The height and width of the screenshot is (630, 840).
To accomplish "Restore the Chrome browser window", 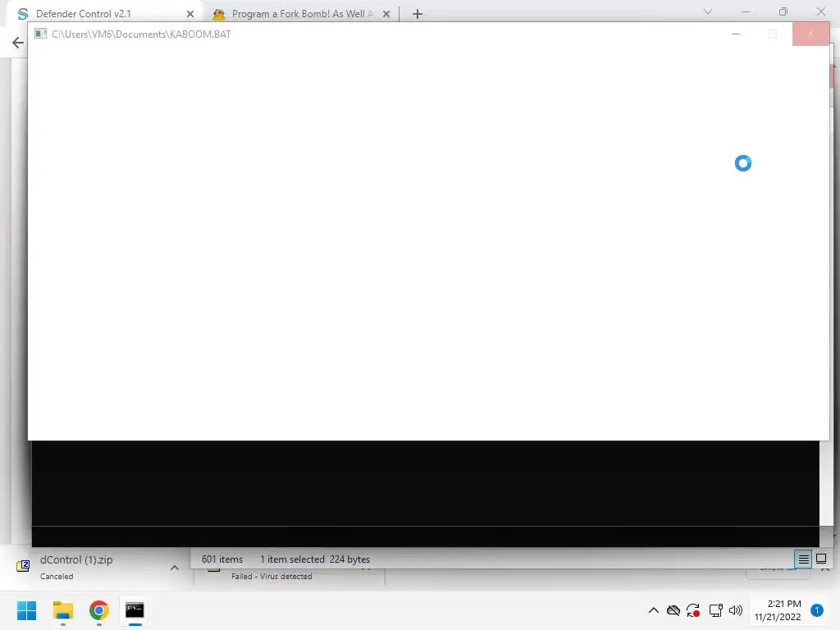I will [783, 11].
